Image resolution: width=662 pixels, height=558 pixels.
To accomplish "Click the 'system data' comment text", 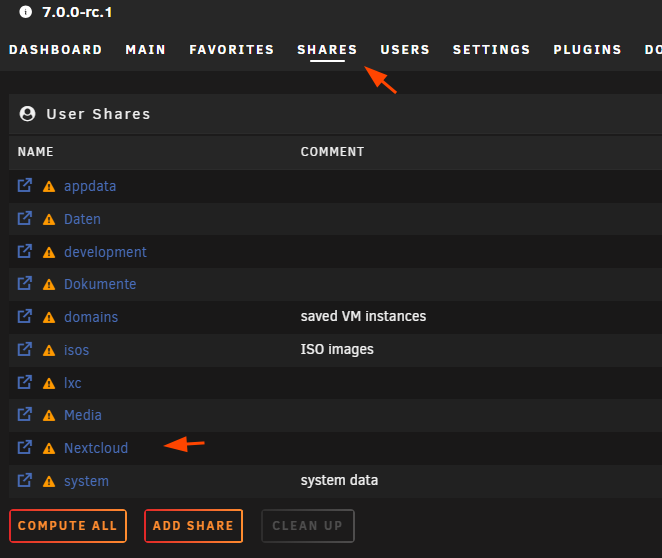I will (x=339, y=480).
